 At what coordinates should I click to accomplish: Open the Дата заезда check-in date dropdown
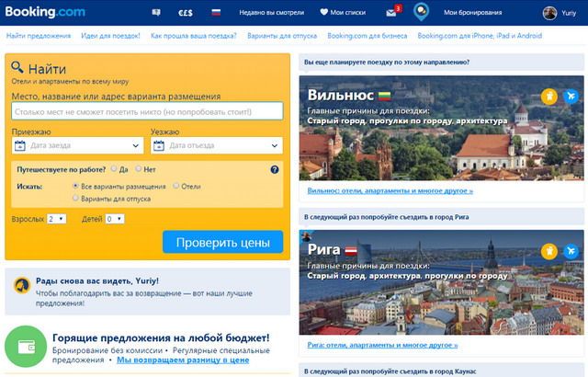[x=77, y=145]
